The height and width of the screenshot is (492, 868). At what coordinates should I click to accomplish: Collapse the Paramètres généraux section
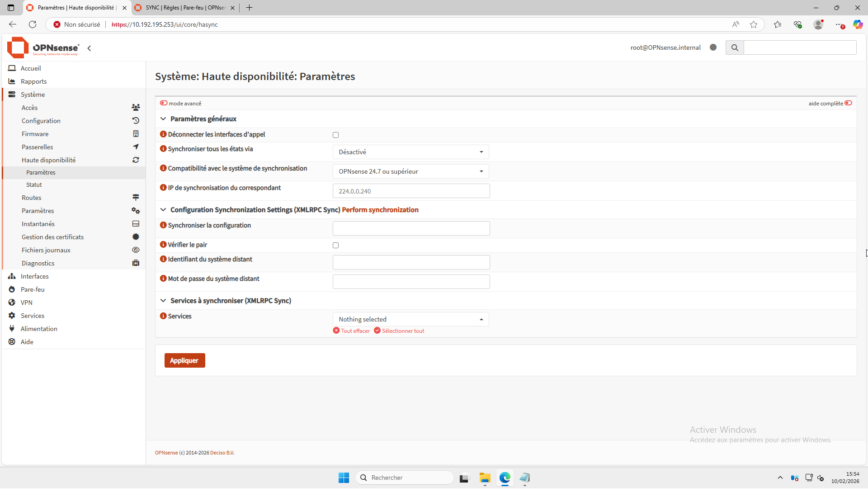[x=163, y=119]
